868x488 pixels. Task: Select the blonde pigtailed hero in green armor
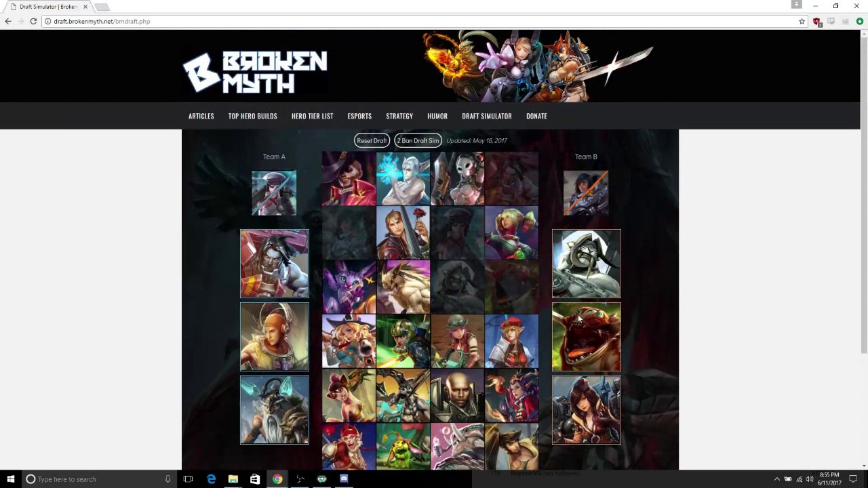coord(511,232)
